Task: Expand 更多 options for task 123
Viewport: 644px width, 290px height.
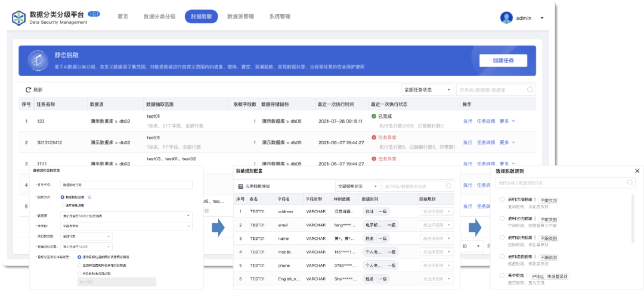Action: point(507,121)
